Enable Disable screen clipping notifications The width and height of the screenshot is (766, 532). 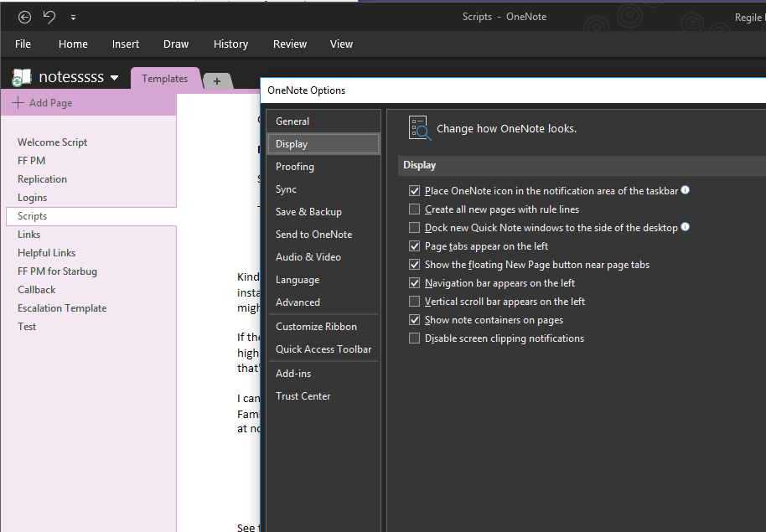click(x=414, y=338)
